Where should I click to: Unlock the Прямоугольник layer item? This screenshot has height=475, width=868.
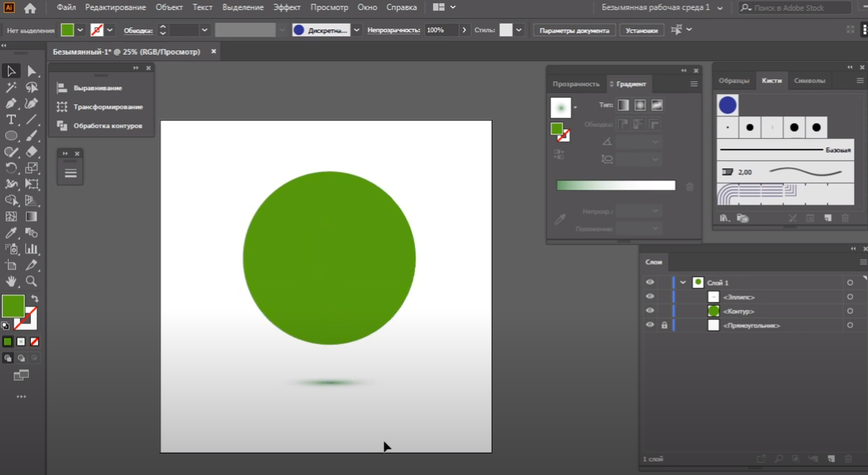[x=664, y=326]
